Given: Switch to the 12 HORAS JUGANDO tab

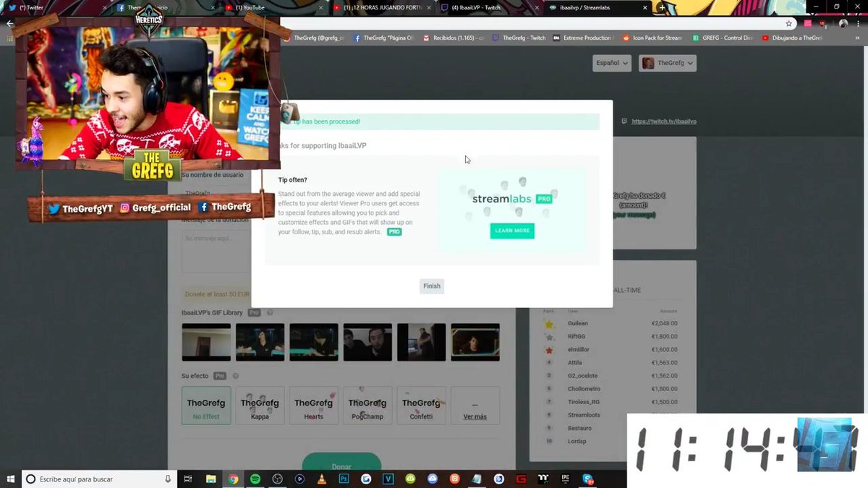Looking at the screenshot, I should coord(382,7).
